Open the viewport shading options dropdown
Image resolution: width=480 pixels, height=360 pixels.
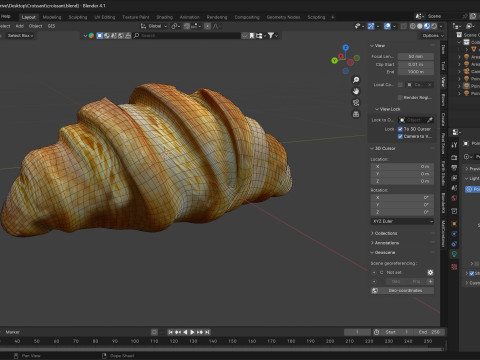(x=441, y=26)
